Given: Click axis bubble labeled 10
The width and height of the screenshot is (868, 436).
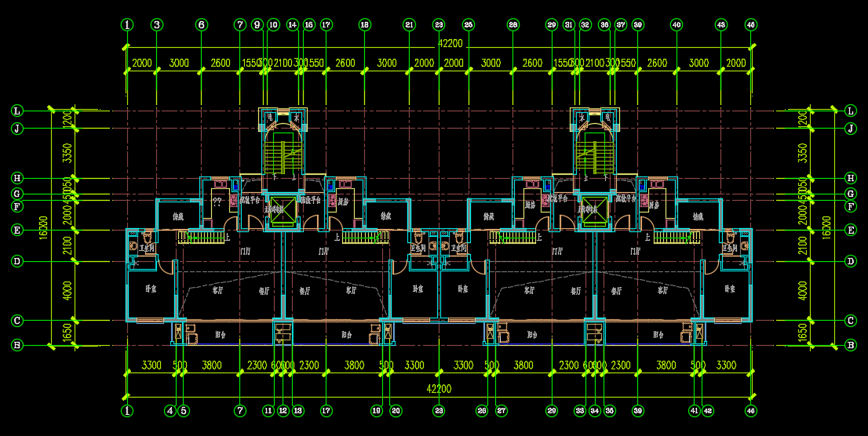Looking at the screenshot, I should tap(273, 25).
